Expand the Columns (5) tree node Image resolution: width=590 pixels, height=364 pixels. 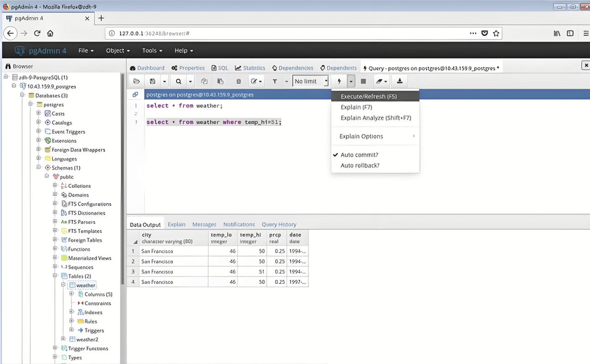[x=71, y=294]
